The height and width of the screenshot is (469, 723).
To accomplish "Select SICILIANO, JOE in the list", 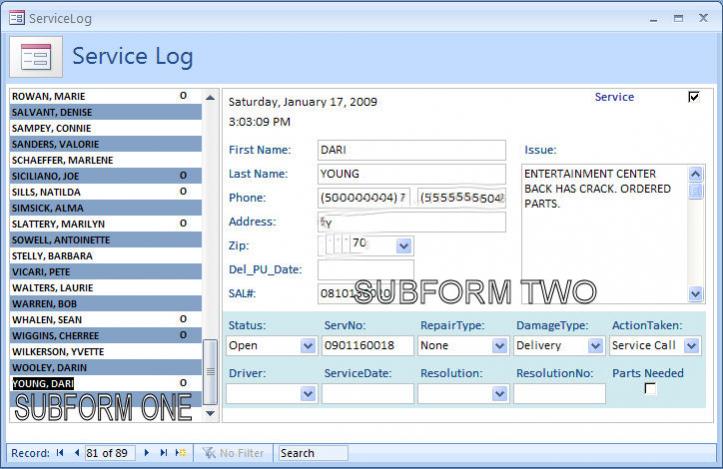I will pyautogui.click(x=106, y=176).
